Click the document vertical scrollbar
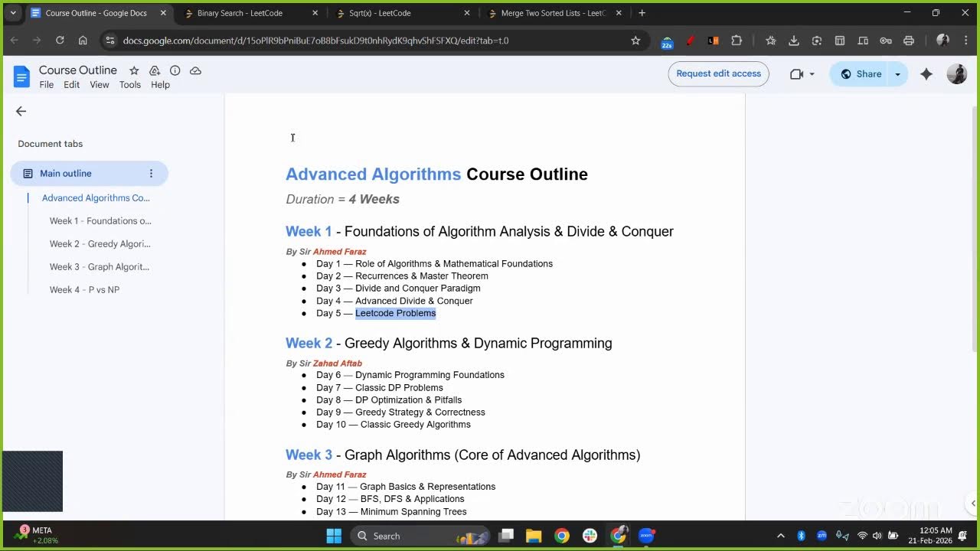Image resolution: width=980 pixels, height=551 pixels. tap(975, 230)
